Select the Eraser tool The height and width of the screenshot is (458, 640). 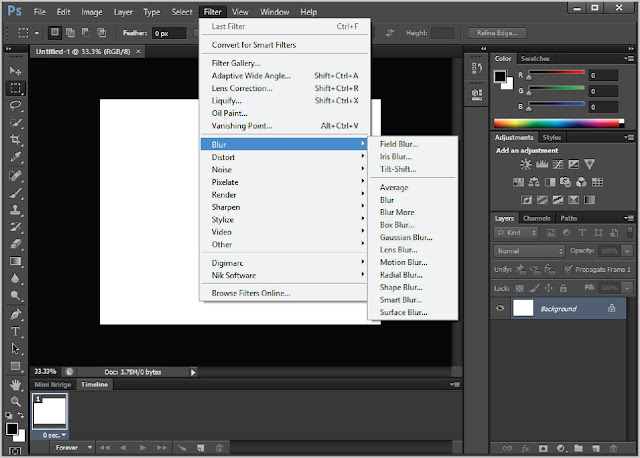click(15, 244)
